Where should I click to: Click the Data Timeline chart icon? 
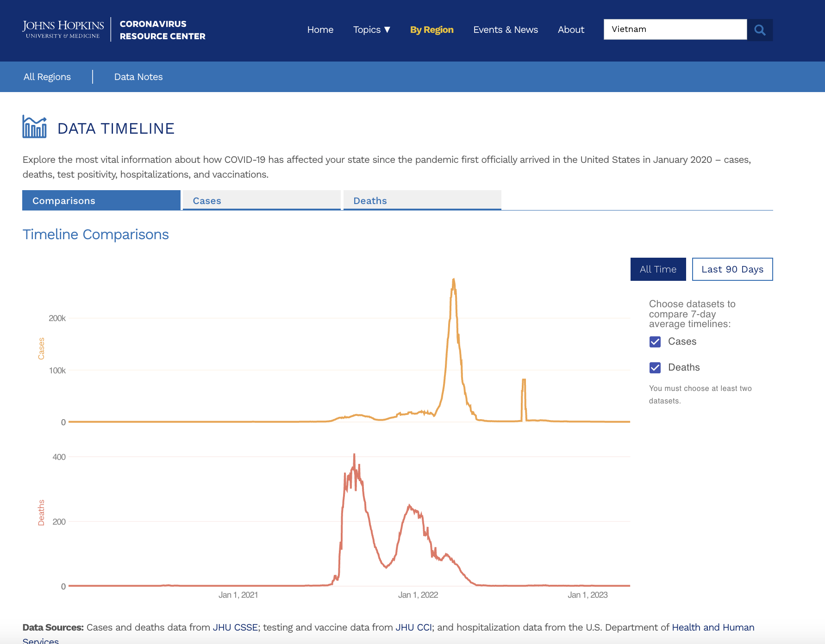click(x=35, y=127)
